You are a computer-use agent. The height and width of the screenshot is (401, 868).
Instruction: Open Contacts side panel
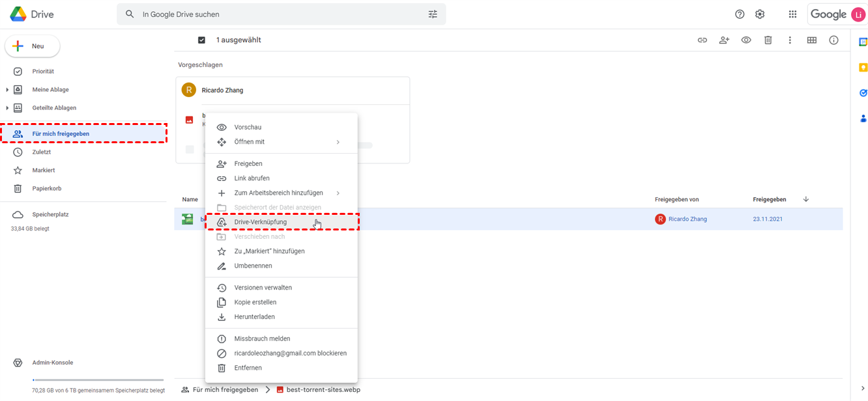click(x=863, y=118)
